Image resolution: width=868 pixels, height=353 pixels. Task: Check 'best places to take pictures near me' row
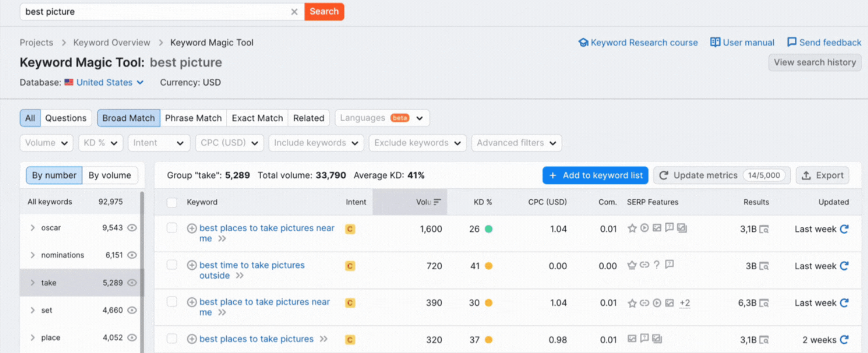[172, 228]
